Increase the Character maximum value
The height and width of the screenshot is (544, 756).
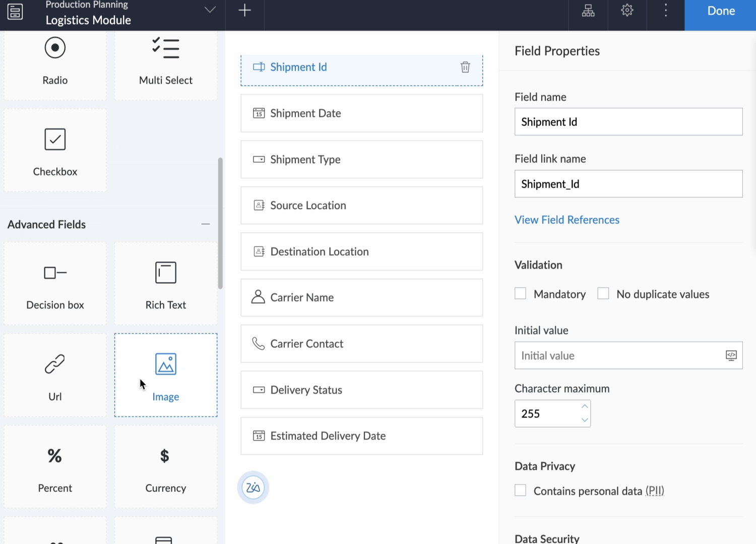tap(585, 406)
